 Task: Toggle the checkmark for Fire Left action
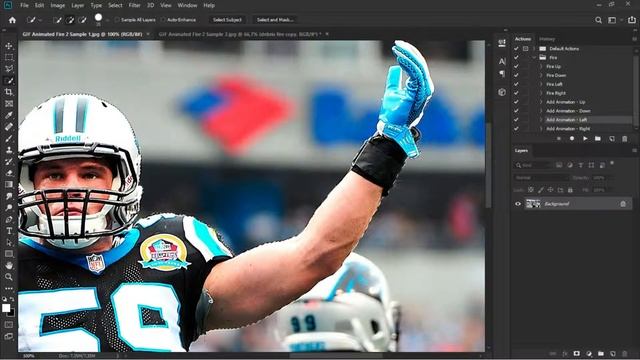click(516, 84)
